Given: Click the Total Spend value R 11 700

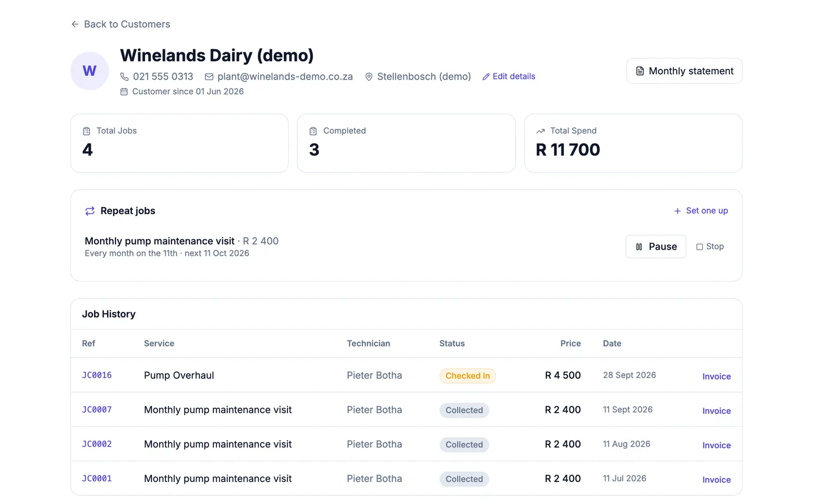Looking at the screenshot, I should pos(568,150).
